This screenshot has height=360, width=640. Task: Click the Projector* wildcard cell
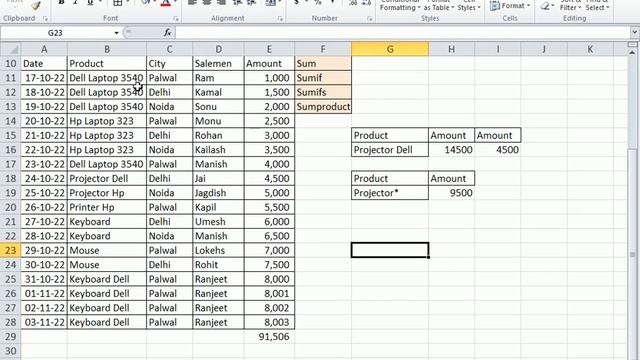pos(390,193)
